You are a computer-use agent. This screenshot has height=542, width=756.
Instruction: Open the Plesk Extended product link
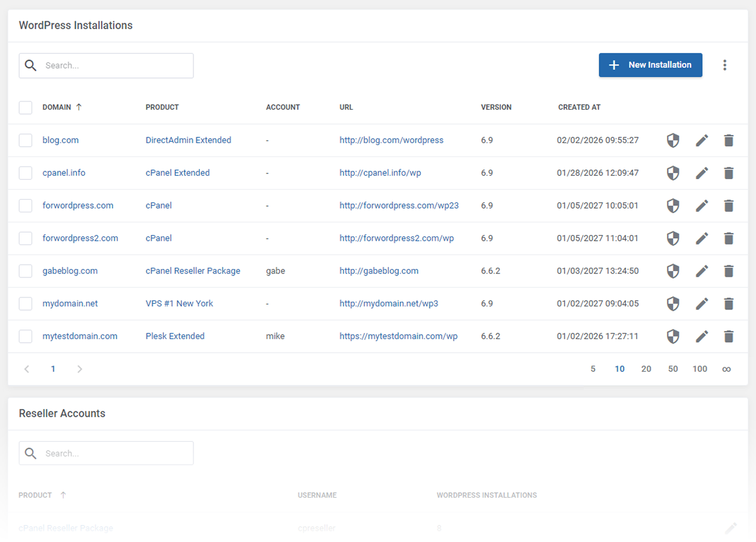click(175, 337)
